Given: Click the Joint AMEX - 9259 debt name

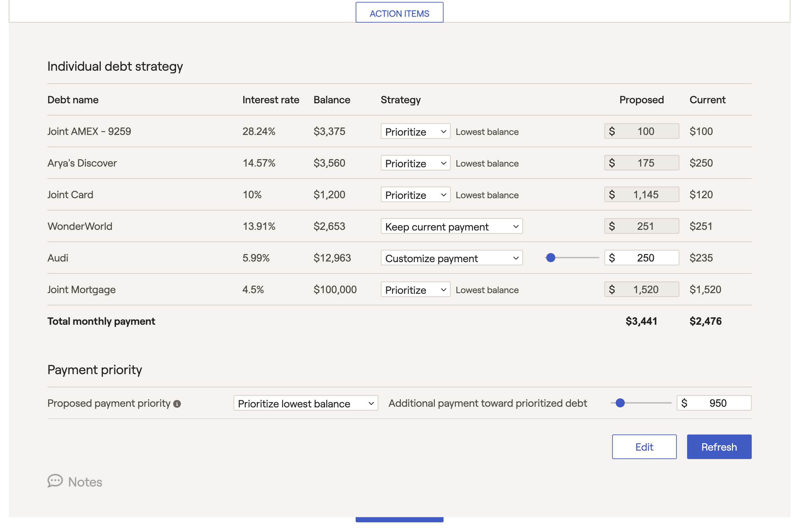Looking at the screenshot, I should (89, 132).
